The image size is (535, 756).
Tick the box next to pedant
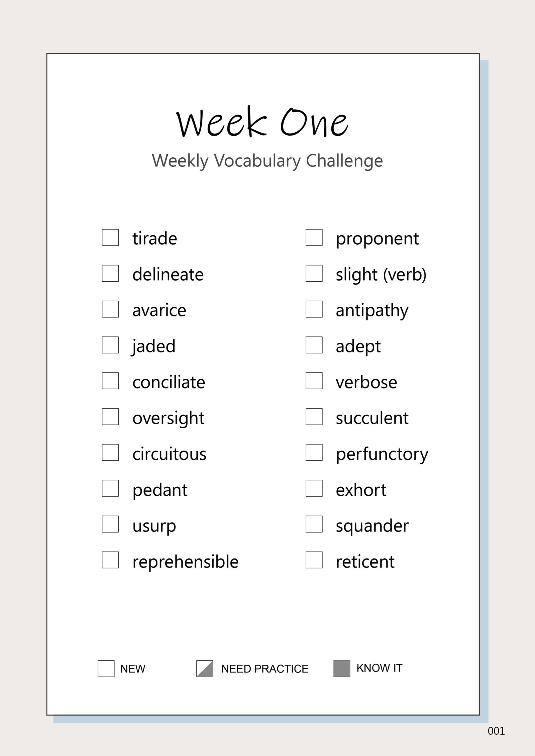[x=110, y=488]
